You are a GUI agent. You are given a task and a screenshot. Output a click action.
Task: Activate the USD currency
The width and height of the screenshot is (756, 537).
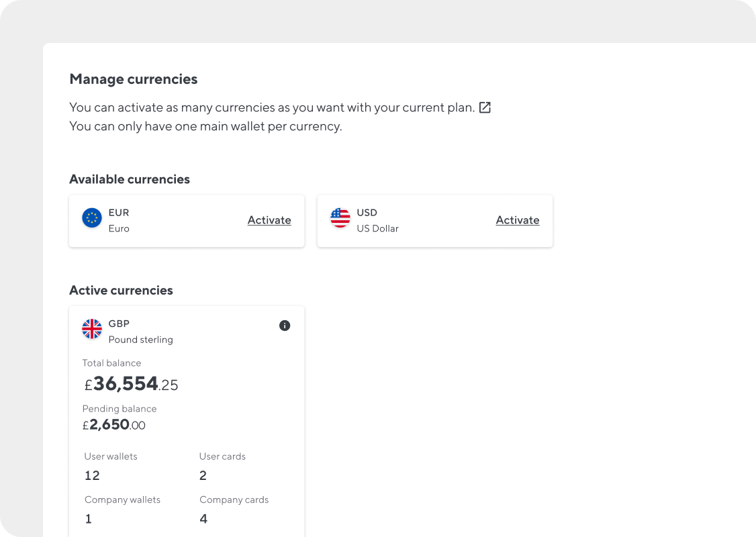pyautogui.click(x=518, y=220)
